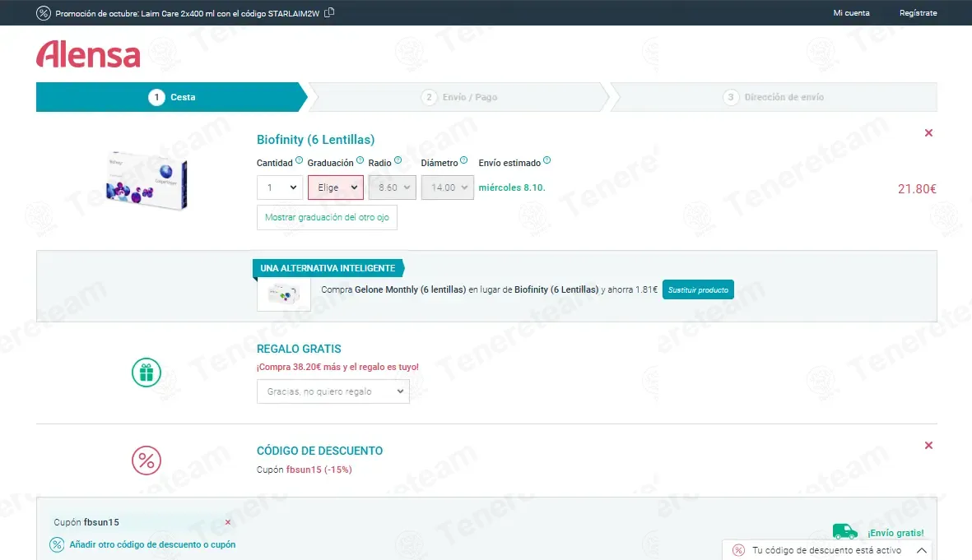Screen dimensions: 972x560
Task: Click the Cupón fbsun15 (-15%) text
Action: pos(305,470)
